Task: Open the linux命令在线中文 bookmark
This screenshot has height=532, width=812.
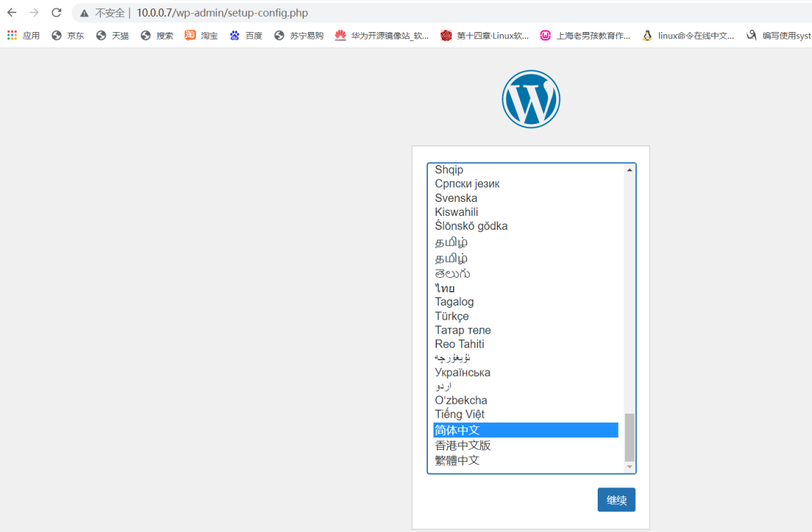Action: [688, 36]
